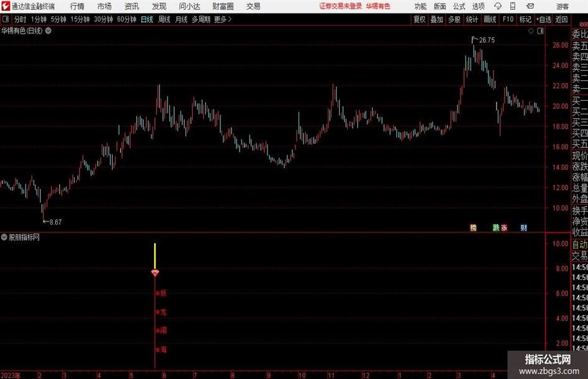
Task: Open the 市场 menu
Action: pos(105,6)
